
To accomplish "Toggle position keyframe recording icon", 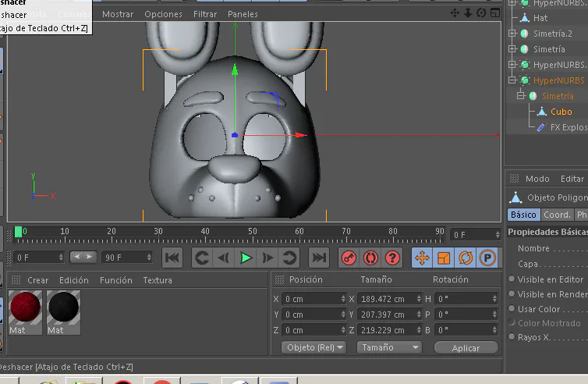I will 422,258.
